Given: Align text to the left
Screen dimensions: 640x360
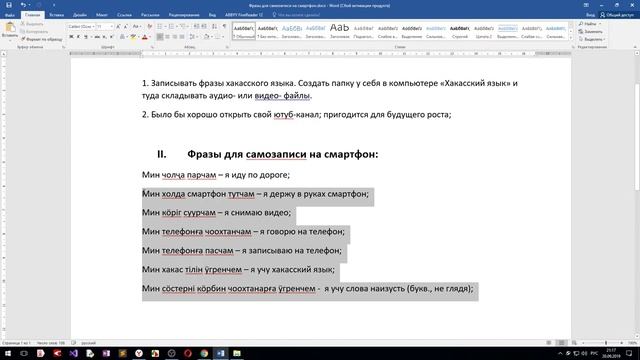Looking at the screenshot, I should point(160,37).
